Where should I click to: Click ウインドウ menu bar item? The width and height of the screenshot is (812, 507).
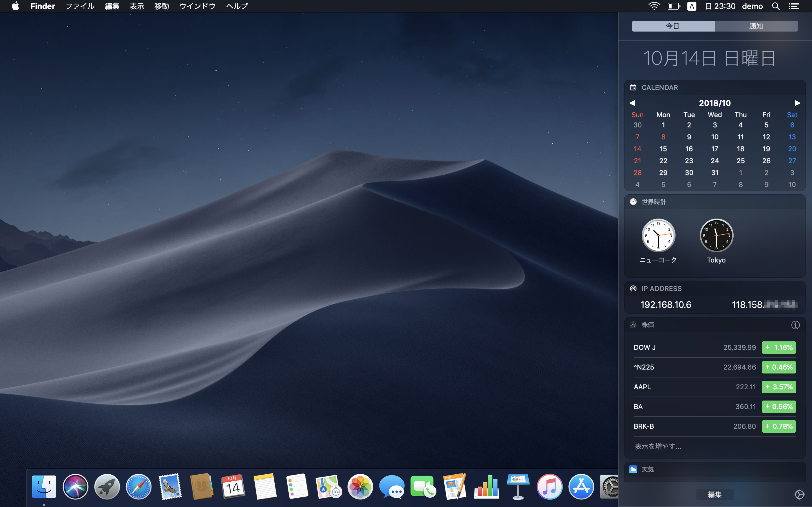coord(197,6)
